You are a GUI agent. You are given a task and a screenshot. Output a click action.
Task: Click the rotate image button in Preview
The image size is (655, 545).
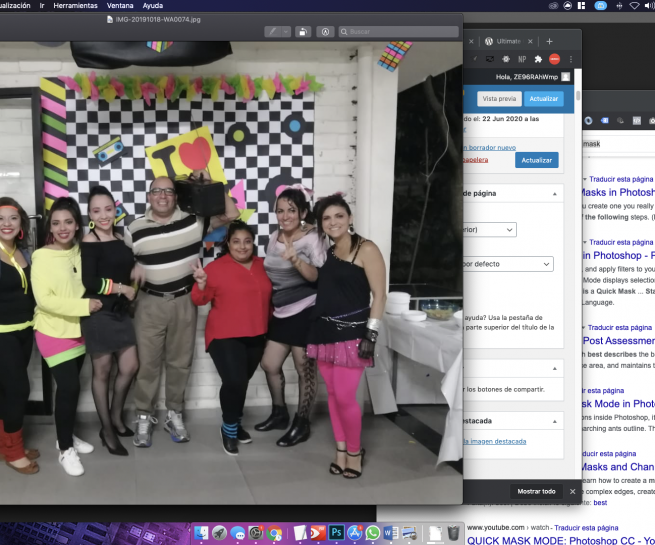[x=303, y=32]
